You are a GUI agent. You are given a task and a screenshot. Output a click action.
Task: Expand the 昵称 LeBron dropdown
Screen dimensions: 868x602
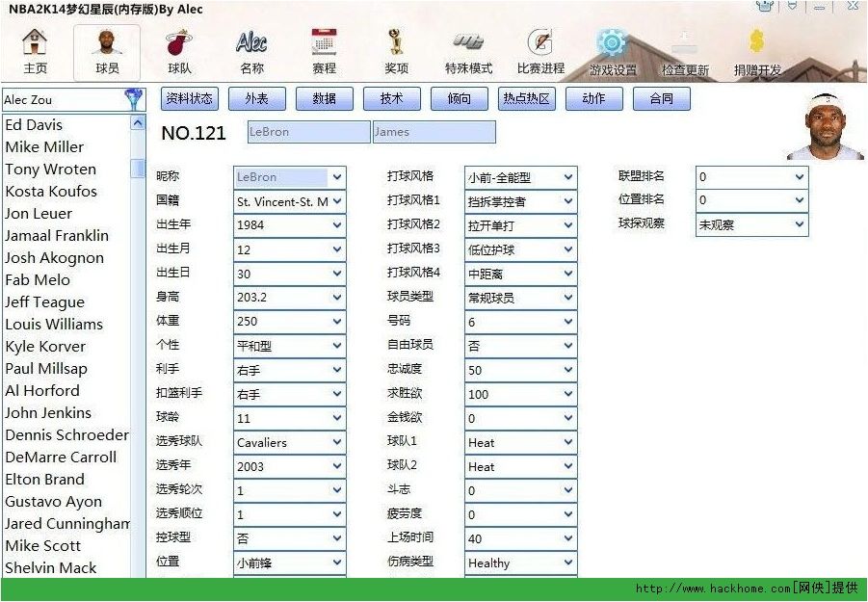[336, 177]
